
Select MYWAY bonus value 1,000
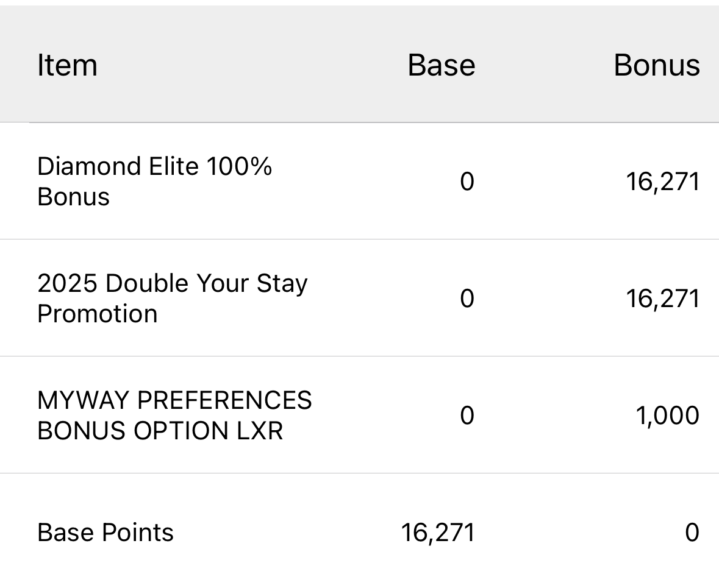point(667,416)
